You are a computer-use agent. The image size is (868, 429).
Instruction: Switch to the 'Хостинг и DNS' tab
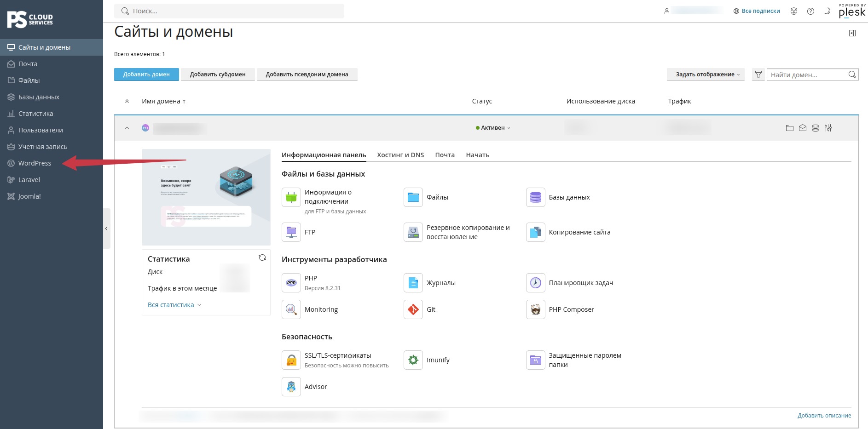point(400,155)
